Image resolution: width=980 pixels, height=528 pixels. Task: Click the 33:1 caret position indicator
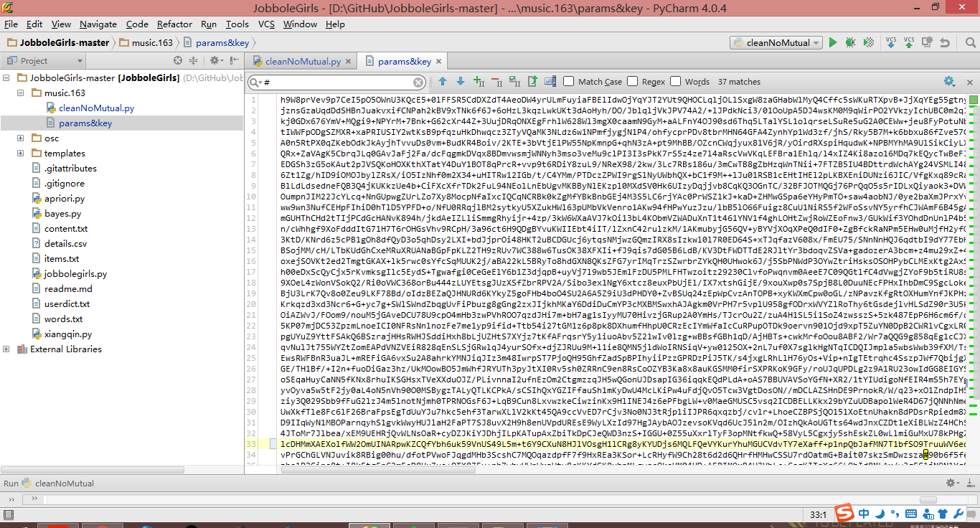point(818,514)
